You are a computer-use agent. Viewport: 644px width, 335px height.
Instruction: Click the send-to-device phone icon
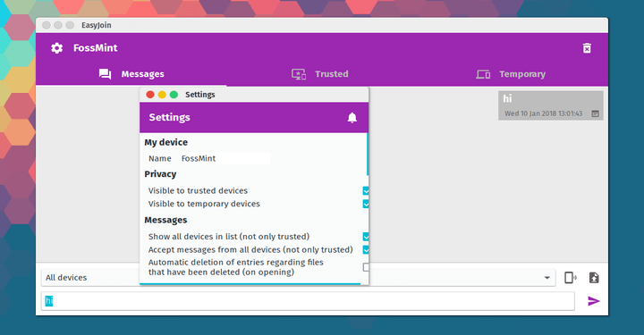(x=570, y=278)
